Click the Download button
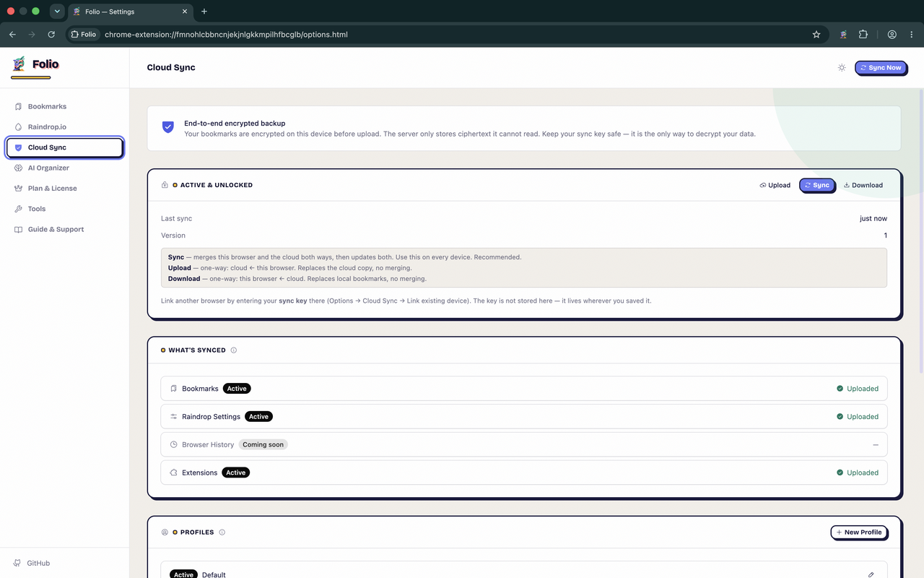Viewport: 924px width, 578px height. click(863, 185)
